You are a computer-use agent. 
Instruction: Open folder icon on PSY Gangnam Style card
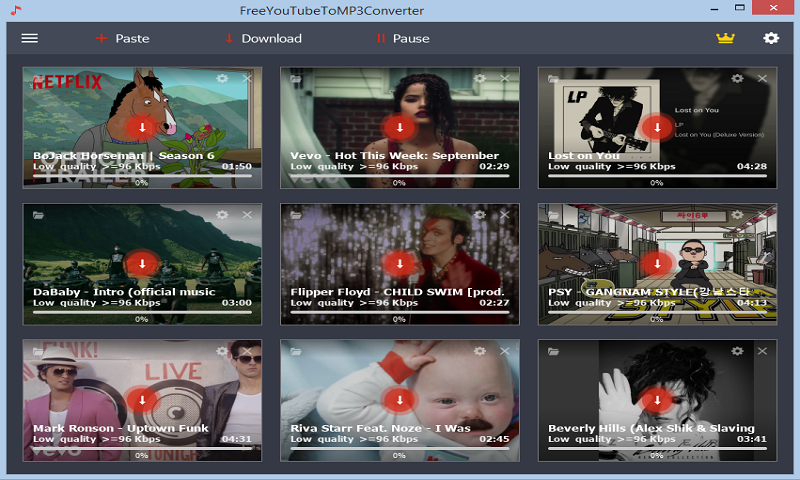tap(554, 215)
